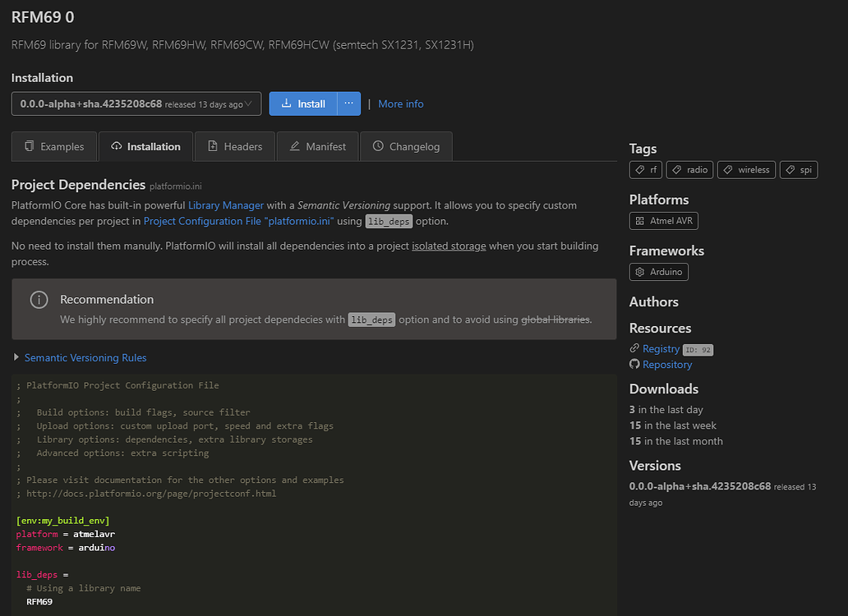Click the Atmel AVR platform badge
Screen dimensions: 848x616
pos(664,220)
